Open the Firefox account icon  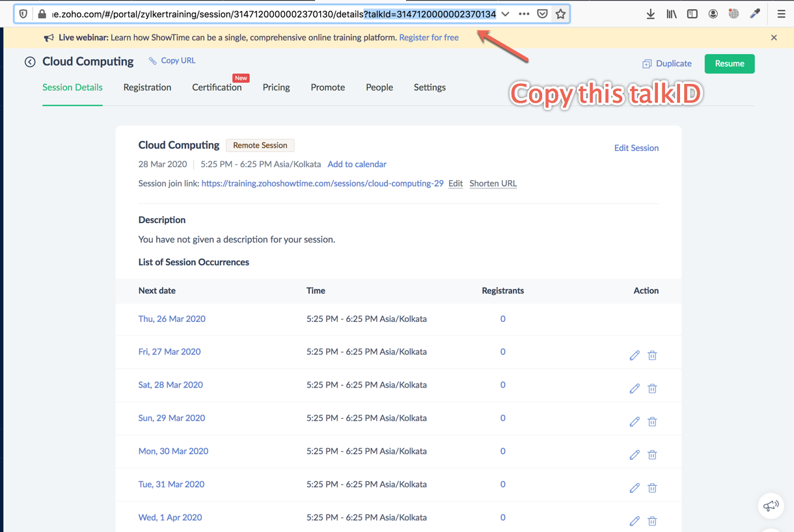point(713,14)
